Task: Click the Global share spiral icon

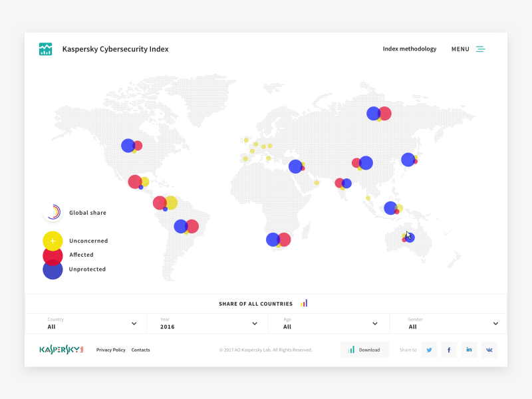Action: coord(53,212)
